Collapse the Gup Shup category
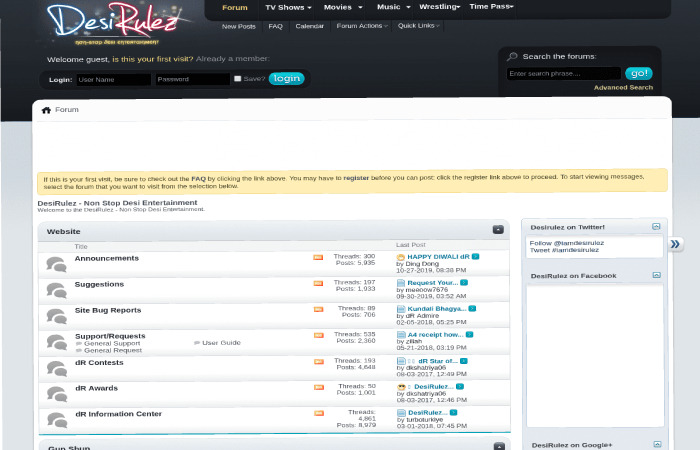This screenshot has width=700, height=450. pyautogui.click(x=499, y=446)
